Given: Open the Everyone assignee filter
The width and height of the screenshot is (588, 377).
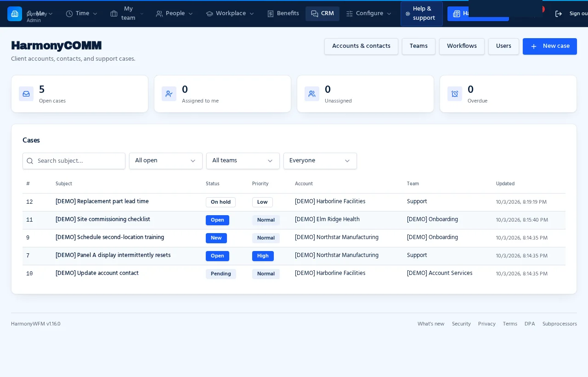Looking at the screenshot, I should click(x=320, y=161).
